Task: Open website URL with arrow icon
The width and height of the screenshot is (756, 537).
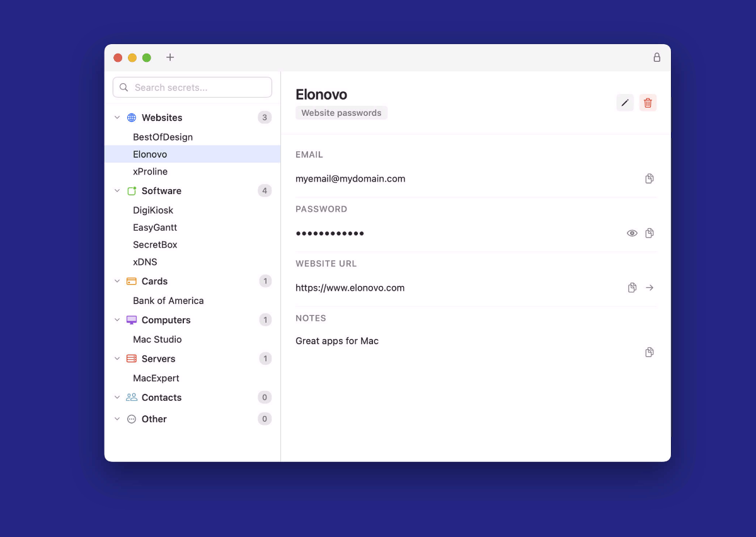Action: (x=650, y=288)
